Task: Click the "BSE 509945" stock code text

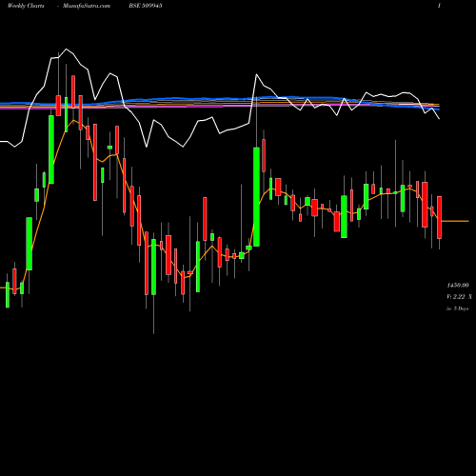Action: [x=146, y=6]
